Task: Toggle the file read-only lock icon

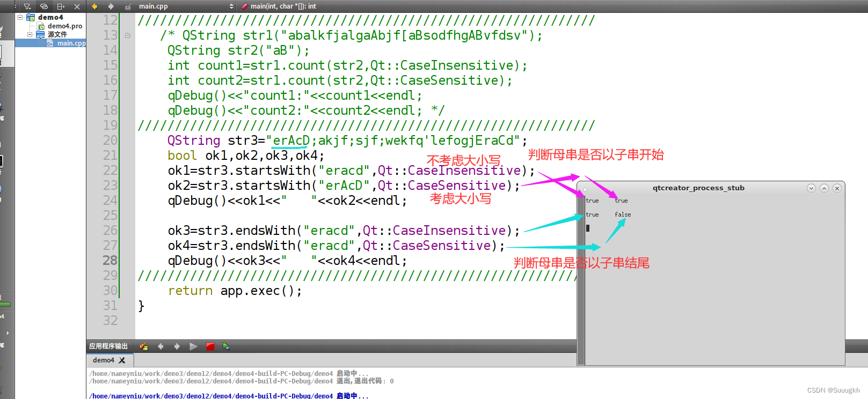Action: pyautogui.click(x=128, y=6)
